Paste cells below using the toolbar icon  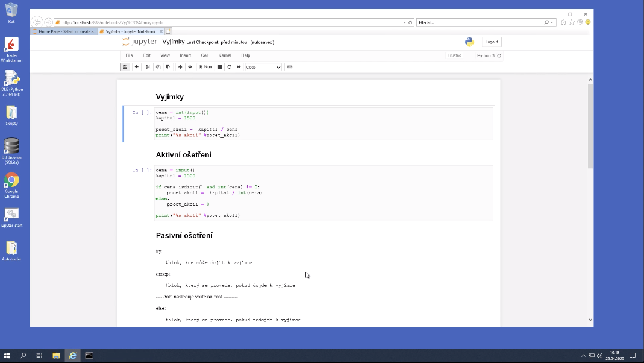point(168,67)
